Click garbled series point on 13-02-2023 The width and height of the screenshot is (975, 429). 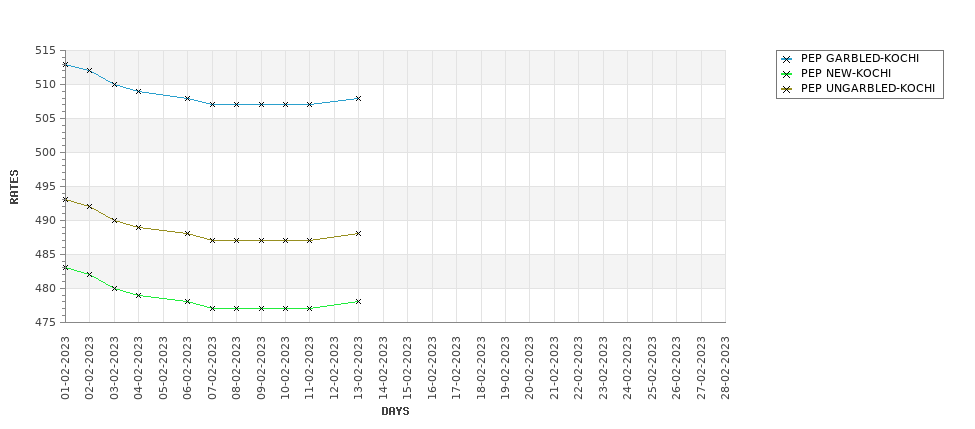[358, 98]
